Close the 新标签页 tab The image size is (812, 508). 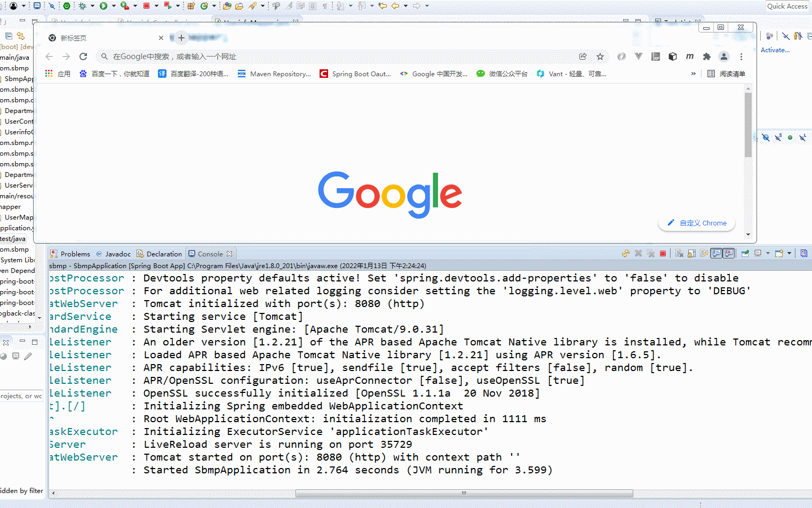tap(161, 38)
